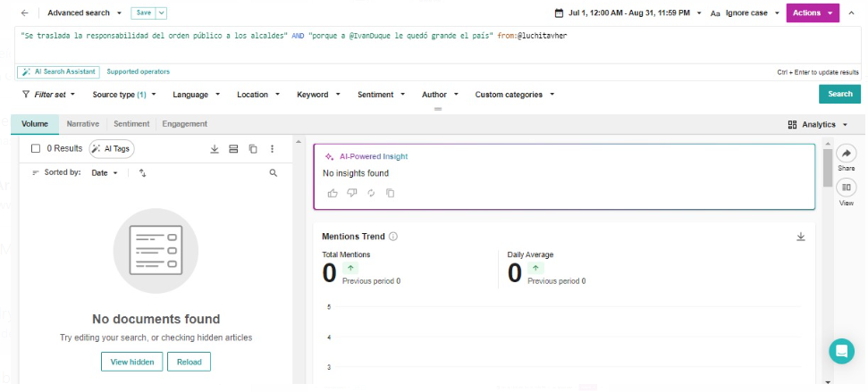Open the Actions menu

point(813,13)
